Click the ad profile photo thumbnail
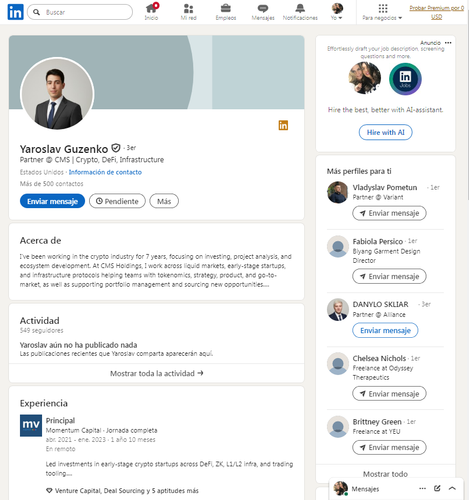The image size is (469, 500). pyautogui.click(x=364, y=78)
